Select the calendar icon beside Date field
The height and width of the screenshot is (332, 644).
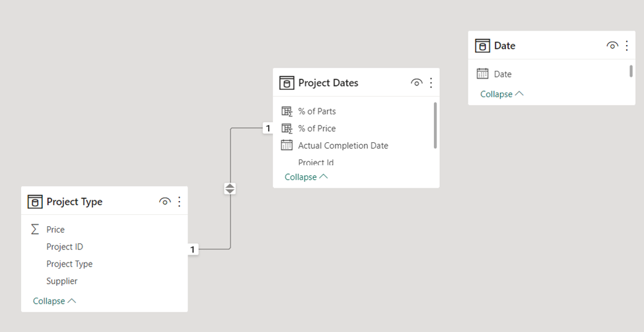(483, 74)
